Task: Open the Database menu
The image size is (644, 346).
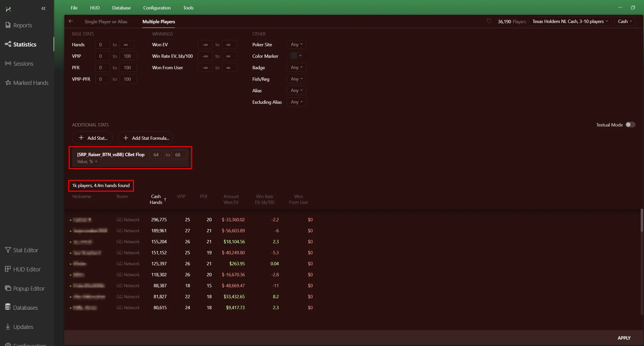Action: click(x=121, y=8)
